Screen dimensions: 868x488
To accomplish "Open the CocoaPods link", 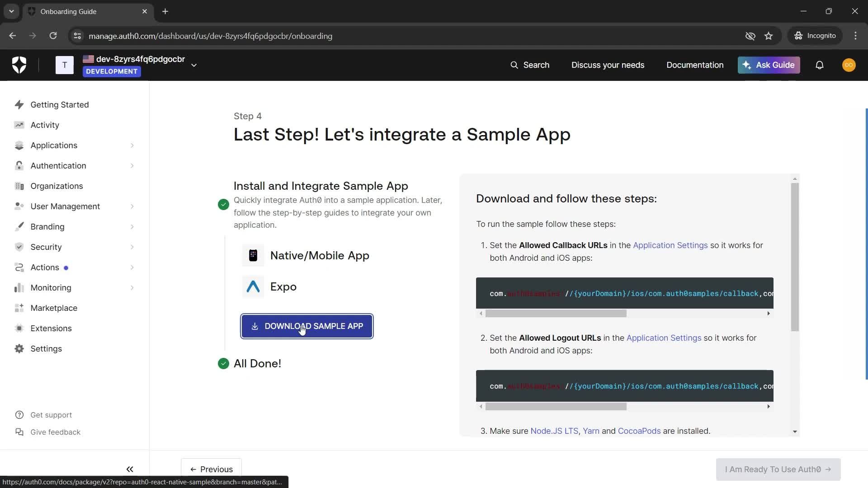I will click(639, 431).
